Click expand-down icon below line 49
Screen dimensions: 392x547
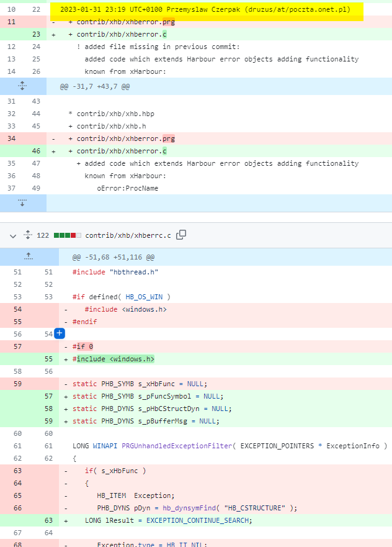point(23,202)
